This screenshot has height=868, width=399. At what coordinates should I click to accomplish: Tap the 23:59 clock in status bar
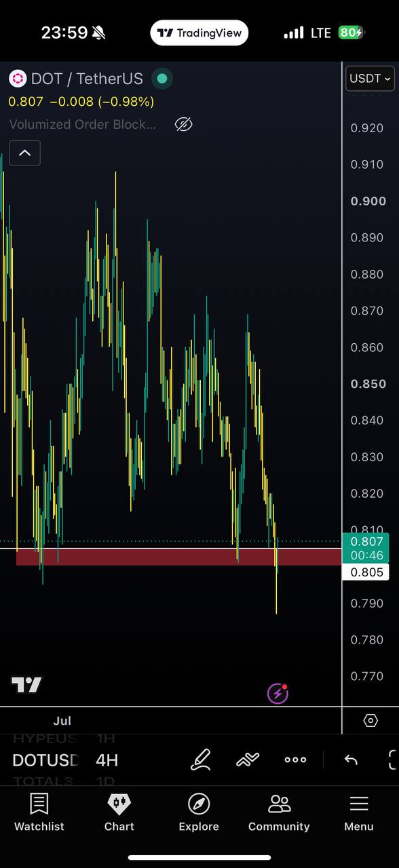tap(64, 33)
